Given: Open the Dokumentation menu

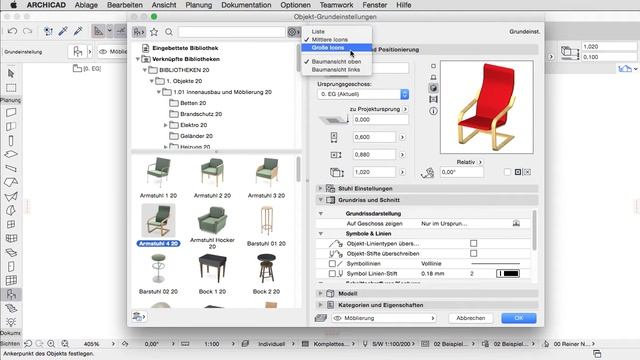Looking at the screenshot, I should tap(246, 5).
